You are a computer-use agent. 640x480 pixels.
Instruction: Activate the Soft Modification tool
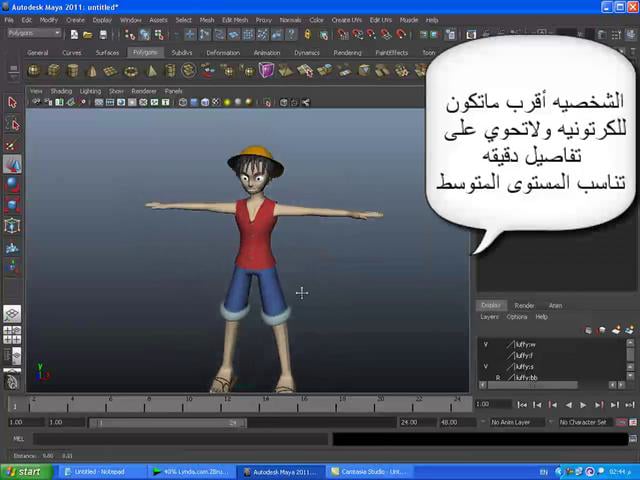click(12, 247)
